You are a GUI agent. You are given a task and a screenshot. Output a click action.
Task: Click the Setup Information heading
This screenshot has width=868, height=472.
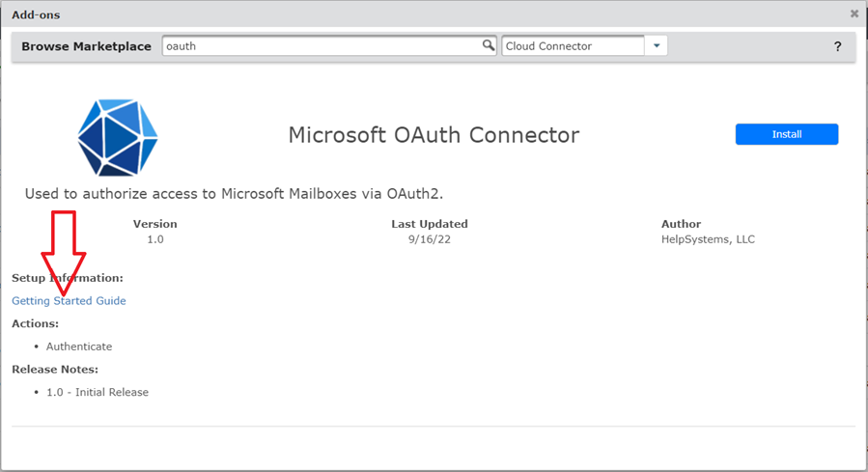coord(68,278)
